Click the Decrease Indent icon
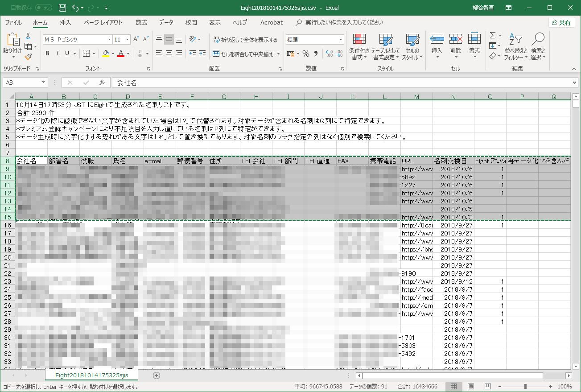The width and height of the screenshot is (581, 392). coord(193,54)
